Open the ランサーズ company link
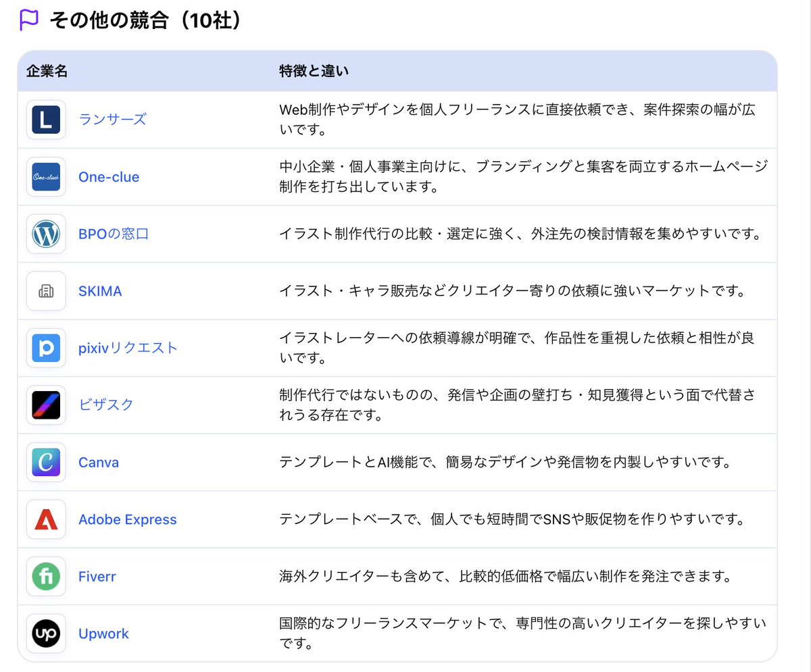Screen dimensions: 811x672 click(112, 120)
